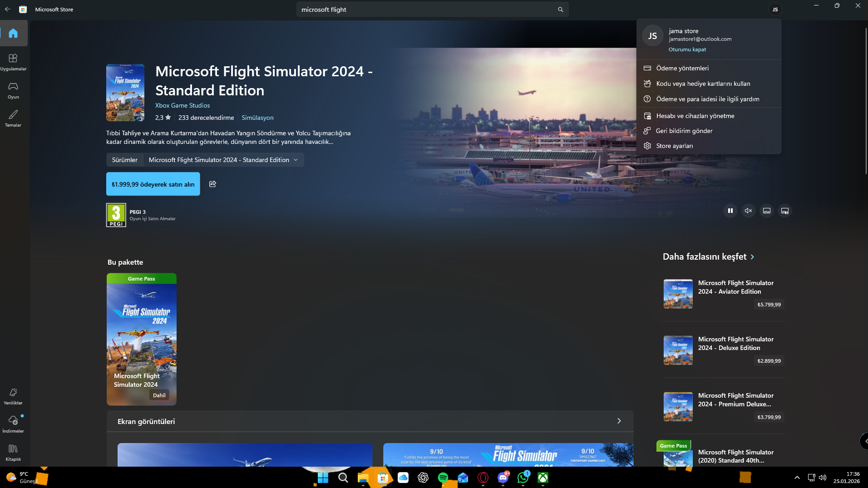The image size is (868, 488).
Task: Open the Oyun section in the sidebar
Action: coord(13,90)
